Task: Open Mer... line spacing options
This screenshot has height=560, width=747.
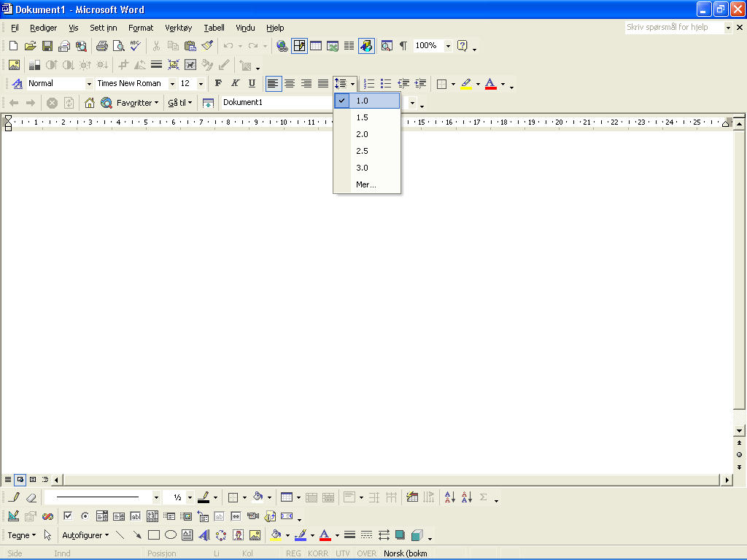Action: (367, 184)
